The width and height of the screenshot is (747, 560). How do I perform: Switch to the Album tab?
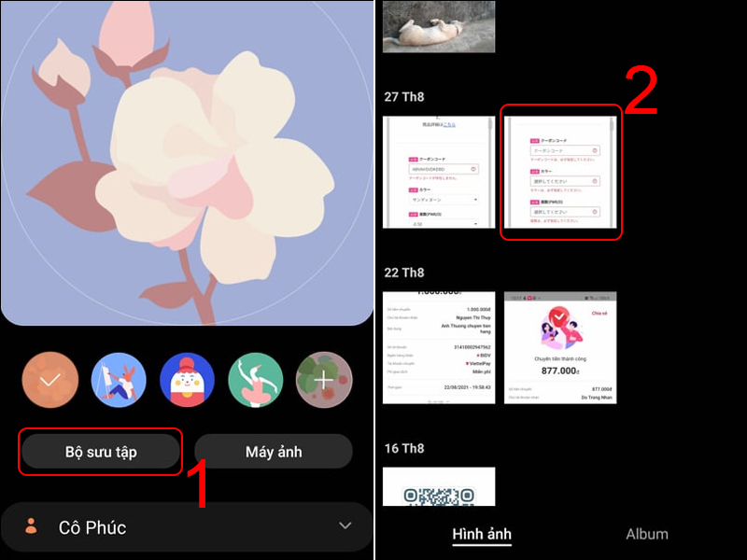click(x=646, y=534)
